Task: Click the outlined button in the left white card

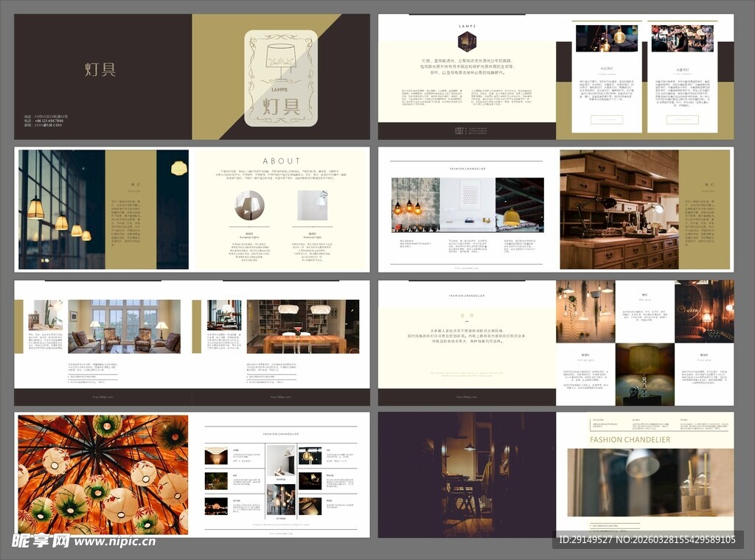Action: (606, 119)
